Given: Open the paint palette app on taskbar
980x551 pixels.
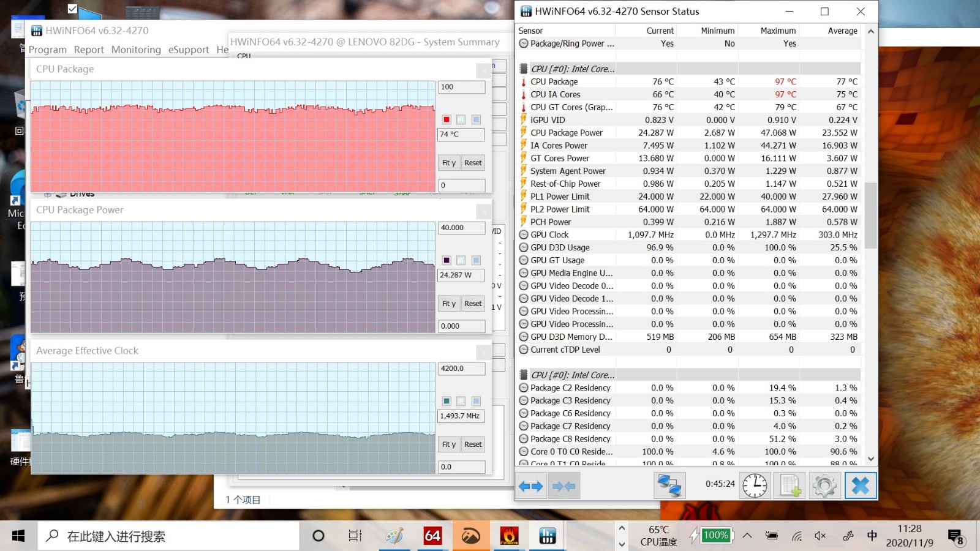Looking at the screenshot, I should (394, 536).
